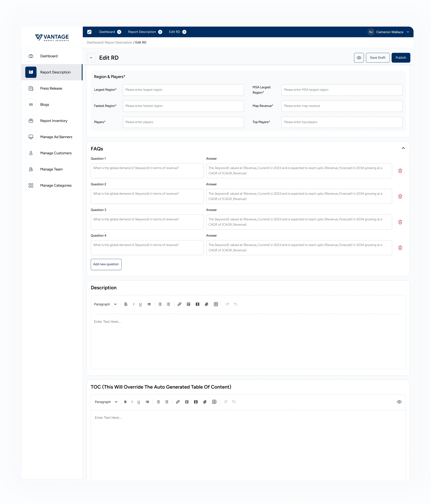Click the Largest Region input field
This screenshot has width=431, height=504.
point(183,90)
